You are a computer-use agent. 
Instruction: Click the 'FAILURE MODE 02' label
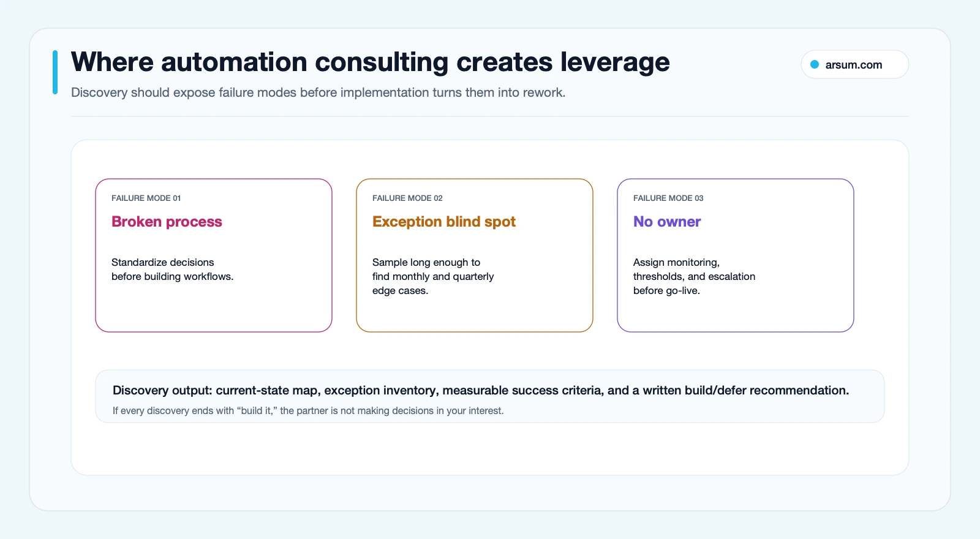[x=407, y=198]
